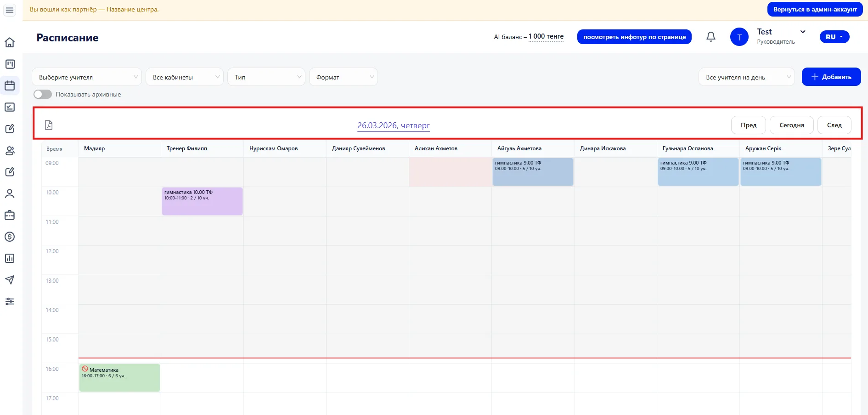Viewport: 868px width, 415px height.
Task: Open the bar chart reports sidebar icon
Action: tap(10, 258)
